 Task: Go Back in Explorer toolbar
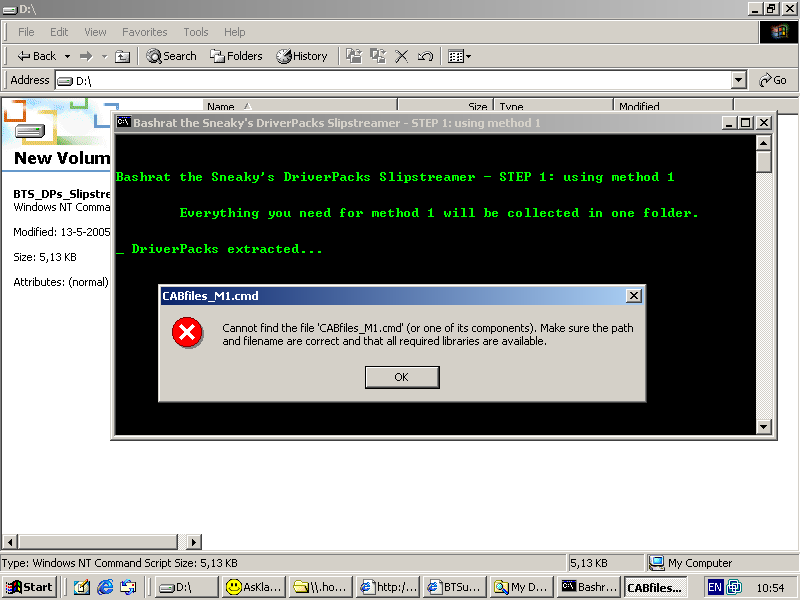37,56
